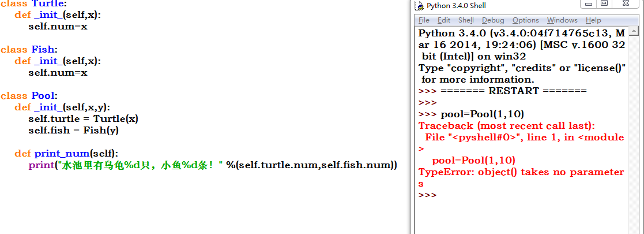Viewport: 644px width, 234px height.
Task: Minimize the Python Shell window
Action: click(588, 3)
